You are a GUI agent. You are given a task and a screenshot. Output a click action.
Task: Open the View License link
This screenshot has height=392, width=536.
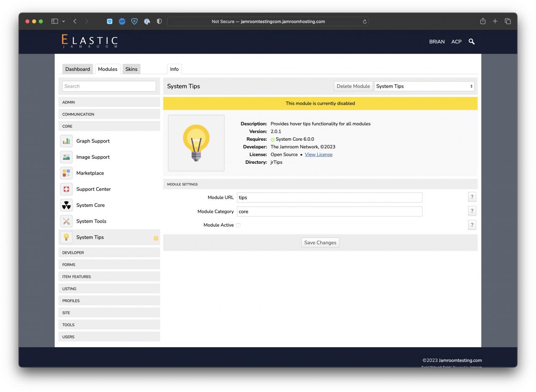pos(318,155)
